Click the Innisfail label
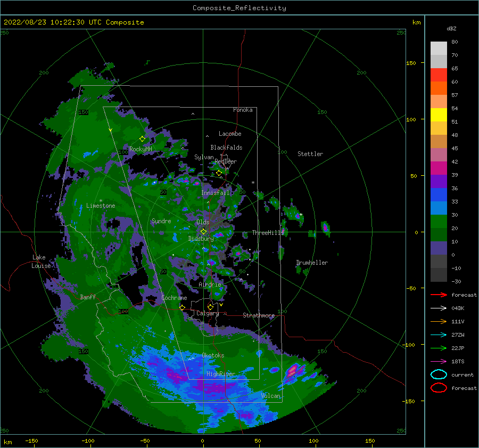This screenshot has height=448, width=479. click(x=215, y=193)
